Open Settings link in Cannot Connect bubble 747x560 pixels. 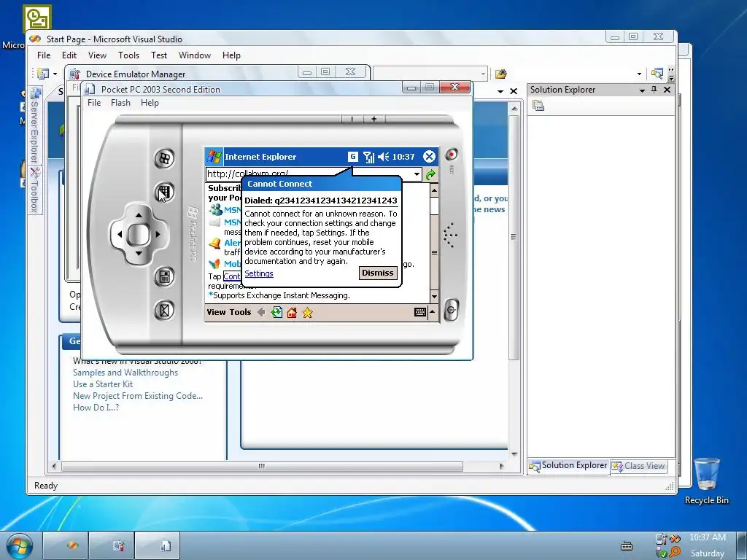(x=259, y=273)
